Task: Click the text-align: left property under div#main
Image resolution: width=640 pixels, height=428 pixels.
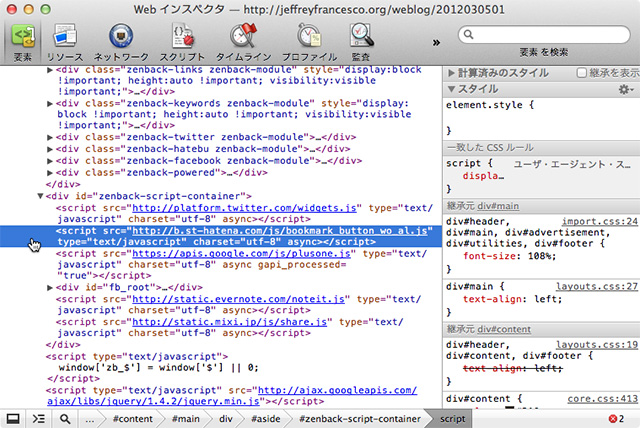Action: click(x=512, y=299)
